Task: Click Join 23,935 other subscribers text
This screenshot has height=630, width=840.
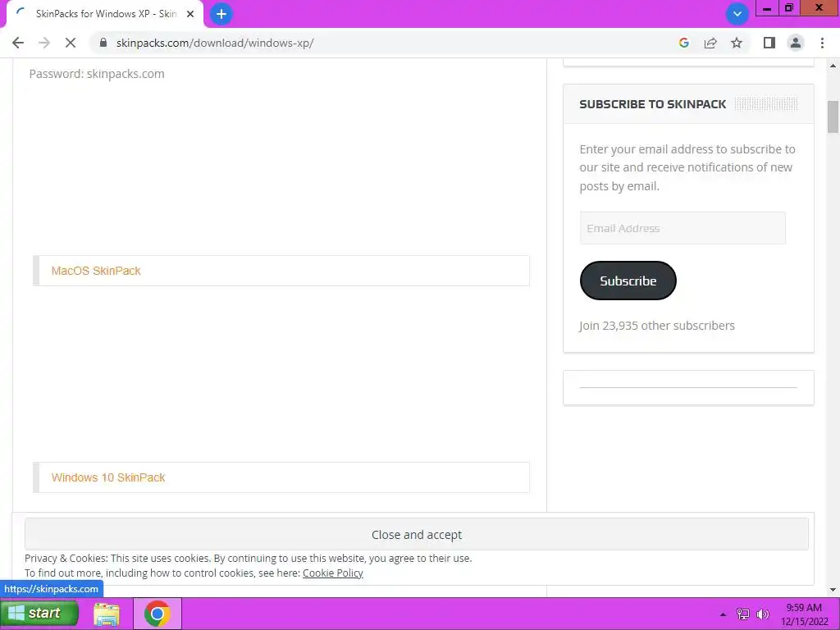Action: (657, 326)
